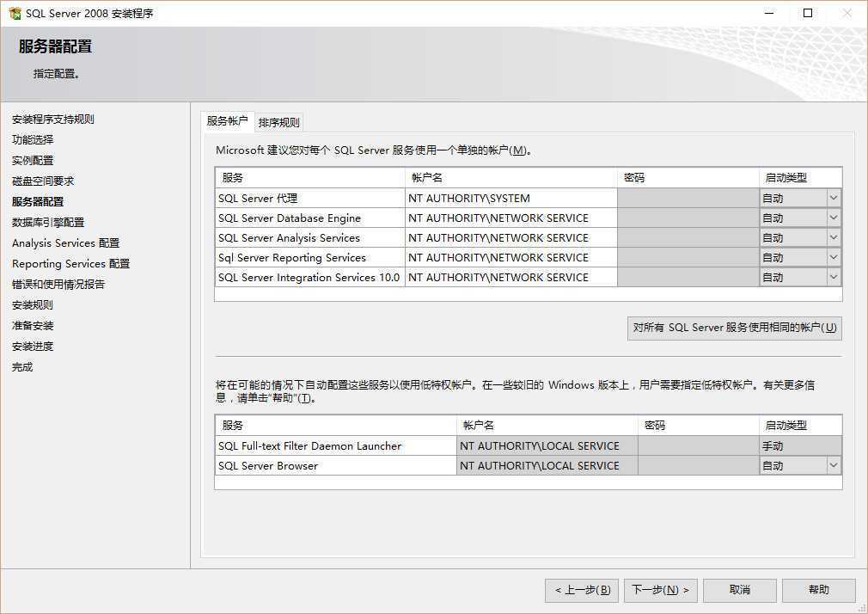This screenshot has height=614, width=868.
Task: Select 功能选择 step in sidebar
Action: point(33,139)
